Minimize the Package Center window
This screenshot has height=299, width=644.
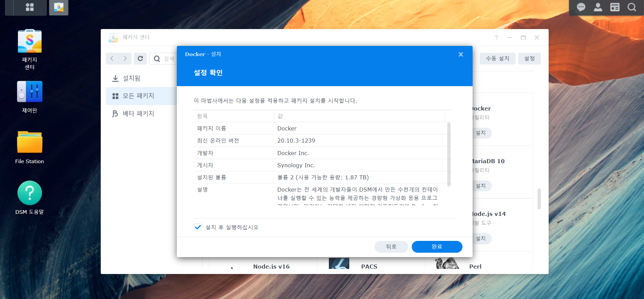(510, 38)
